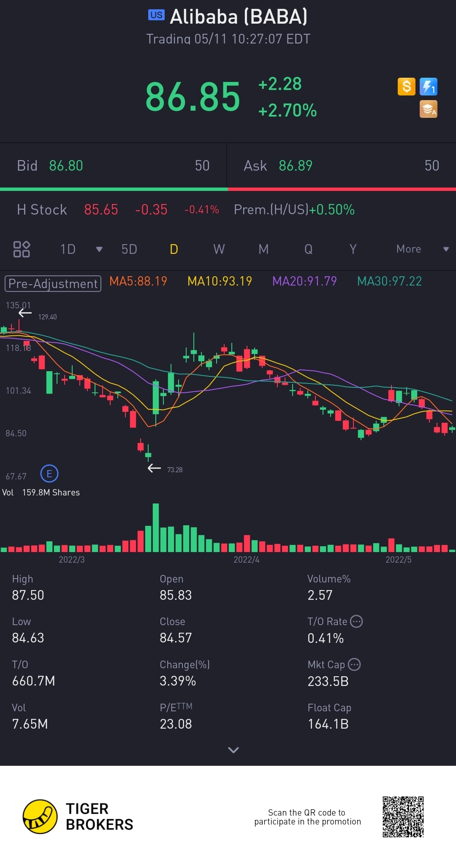Open the H Stock 85.65 row
456x868 pixels.
118,210
